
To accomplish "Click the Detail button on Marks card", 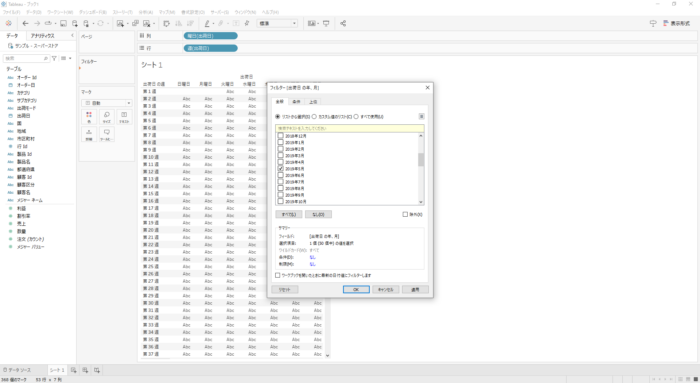I will point(89,134).
